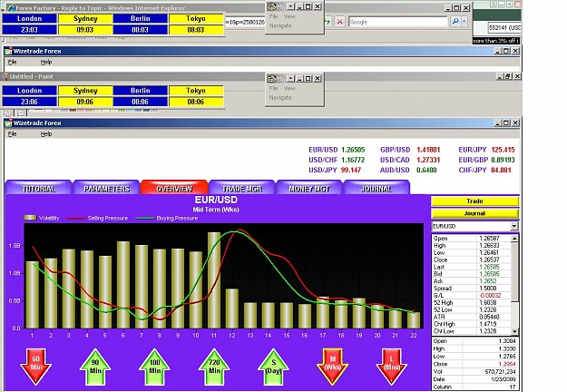Click the 52 High value 1.6038

coord(488,303)
